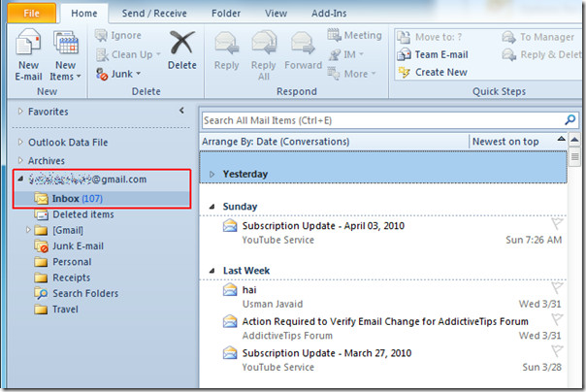Expand the Outlook Data File node

click(x=20, y=142)
